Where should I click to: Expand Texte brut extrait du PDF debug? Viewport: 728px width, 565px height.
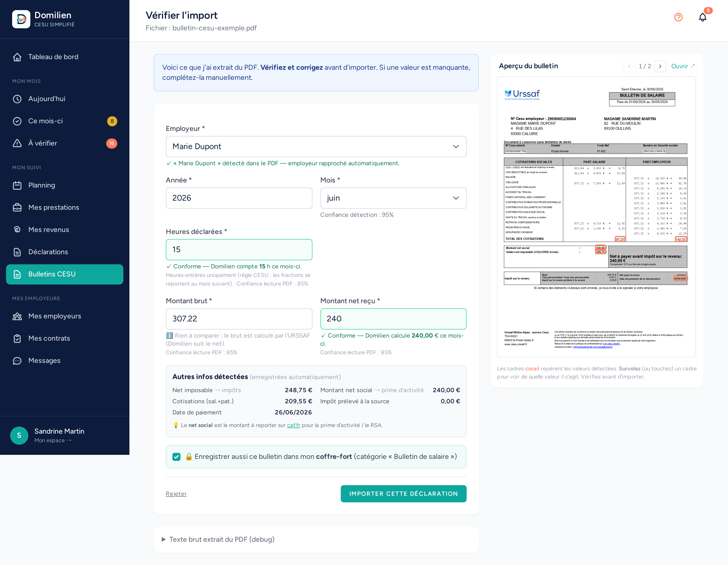point(218,539)
